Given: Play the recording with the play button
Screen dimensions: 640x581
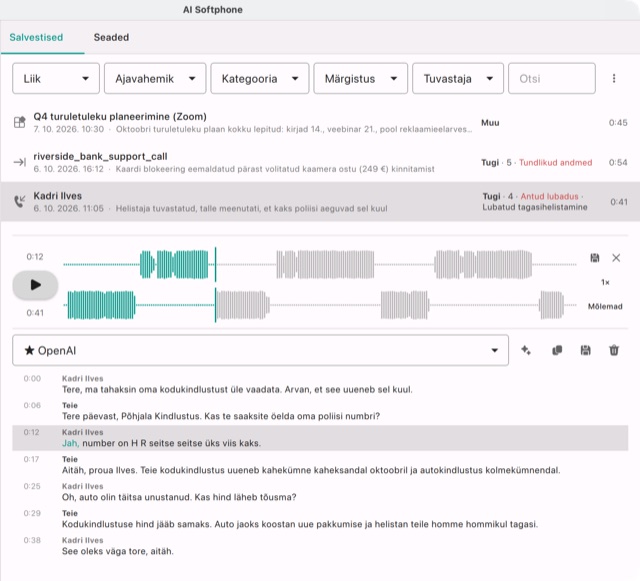Looking at the screenshot, I should coord(36,285).
